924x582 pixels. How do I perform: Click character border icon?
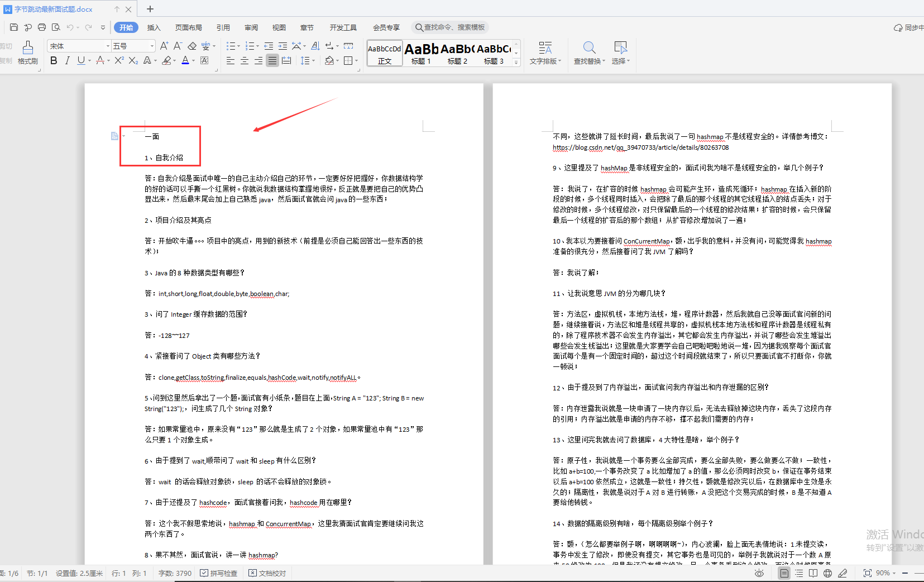pos(204,60)
